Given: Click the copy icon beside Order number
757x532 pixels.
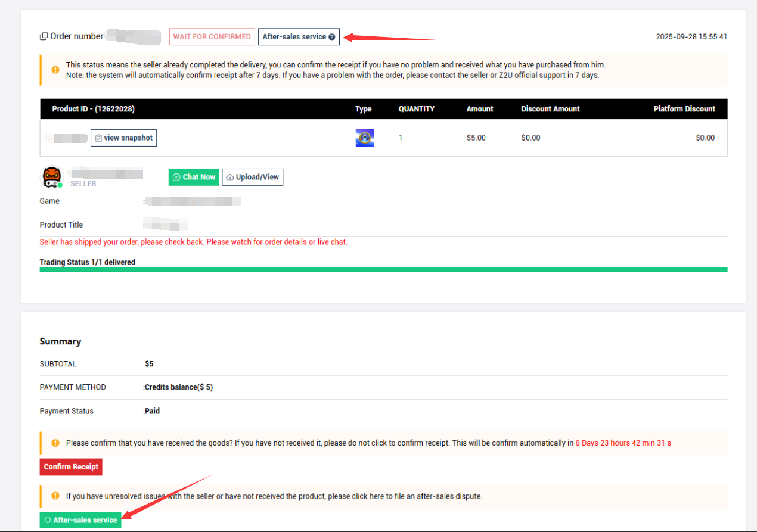Looking at the screenshot, I should point(44,36).
